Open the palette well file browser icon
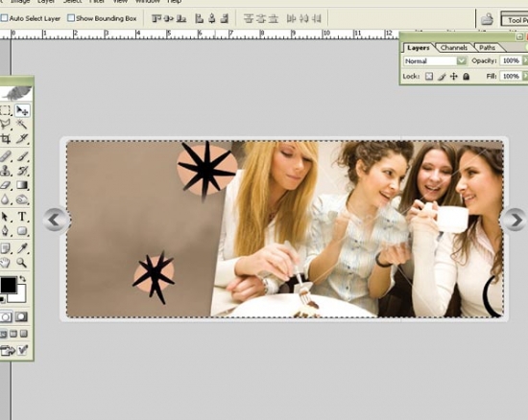528x420 pixels. (x=487, y=19)
